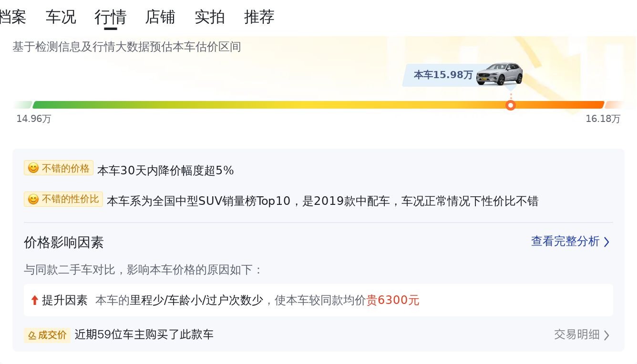Image resolution: width=637 pixels, height=364 pixels.
Task: Expand the chevron beside 交易明细
Action: point(606,335)
